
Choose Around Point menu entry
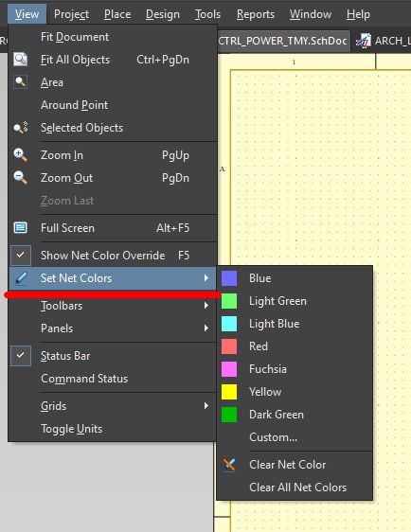click(113, 105)
